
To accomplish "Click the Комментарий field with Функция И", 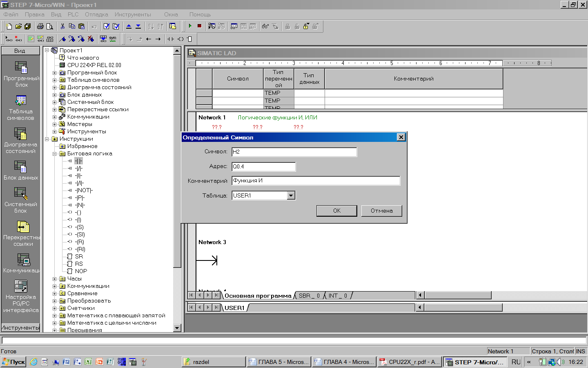I will coord(316,181).
